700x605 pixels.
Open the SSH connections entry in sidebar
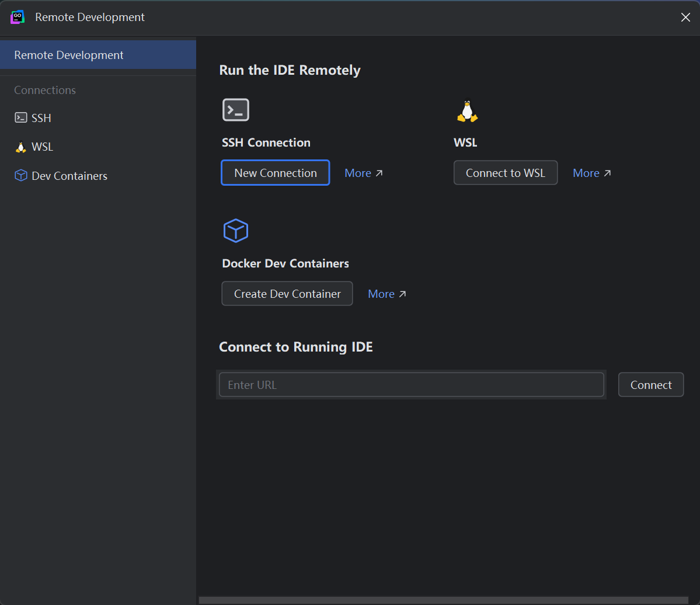[41, 118]
